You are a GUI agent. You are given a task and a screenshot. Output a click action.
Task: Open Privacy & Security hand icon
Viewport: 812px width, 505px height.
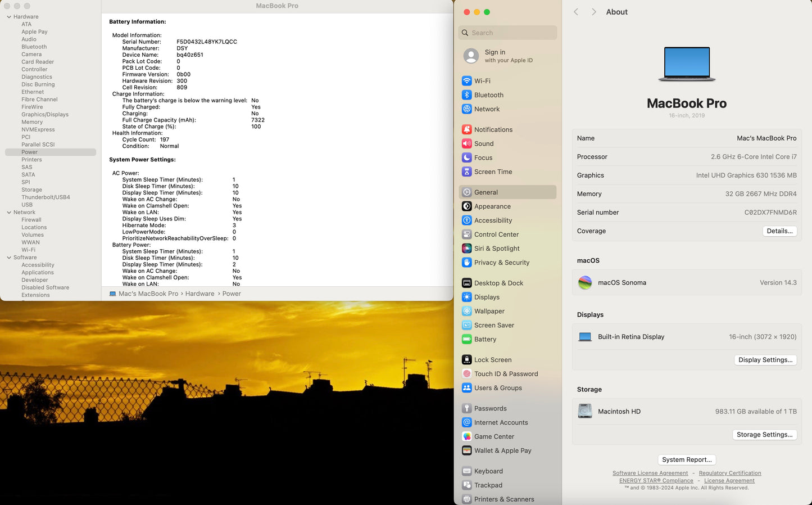tap(466, 263)
